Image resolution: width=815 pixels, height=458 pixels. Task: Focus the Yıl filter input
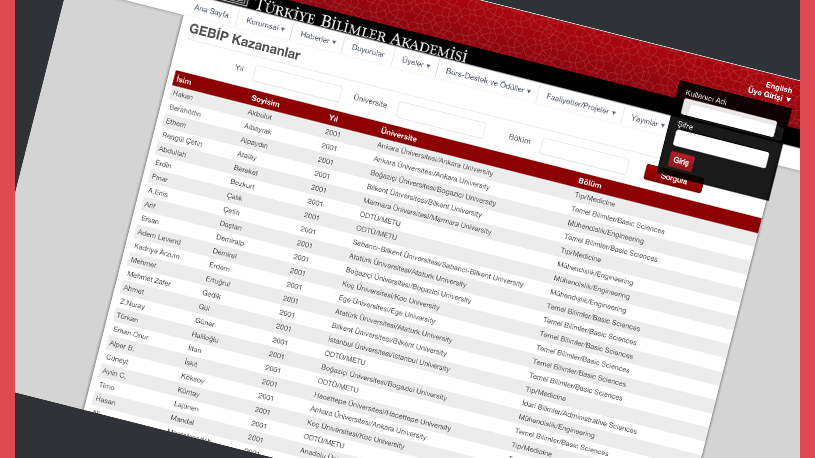[297, 84]
